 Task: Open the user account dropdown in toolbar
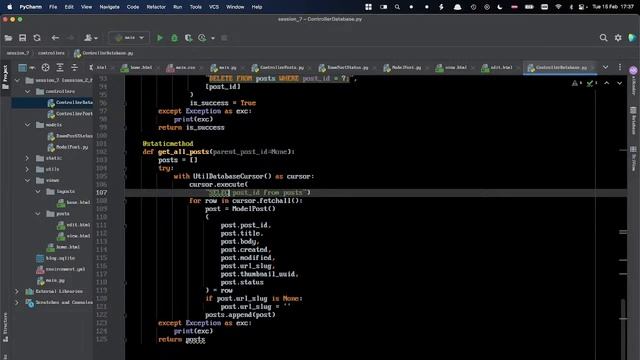[x=91, y=38]
